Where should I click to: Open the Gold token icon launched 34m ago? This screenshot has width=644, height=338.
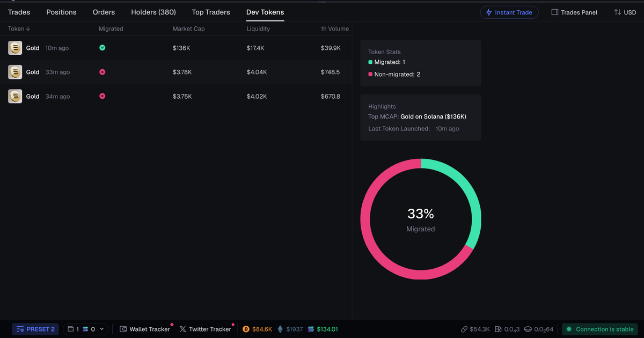click(x=15, y=96)
